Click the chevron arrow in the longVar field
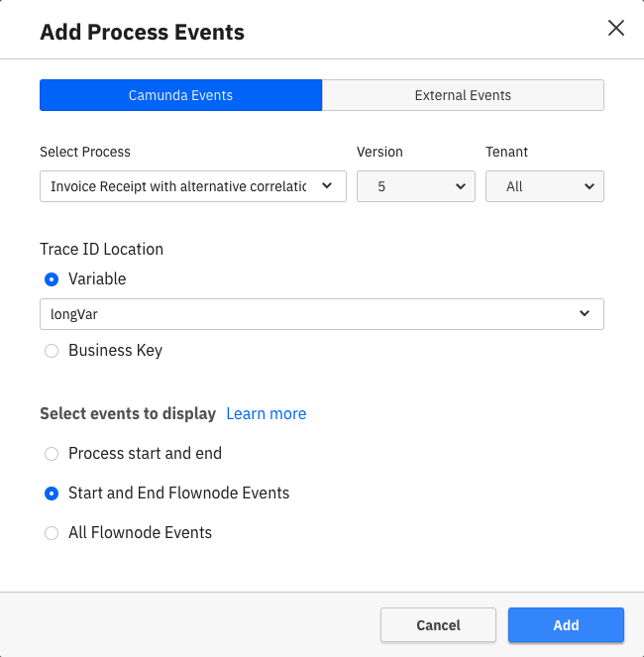This screenshot has width=644, height=657. click(585, 314)
